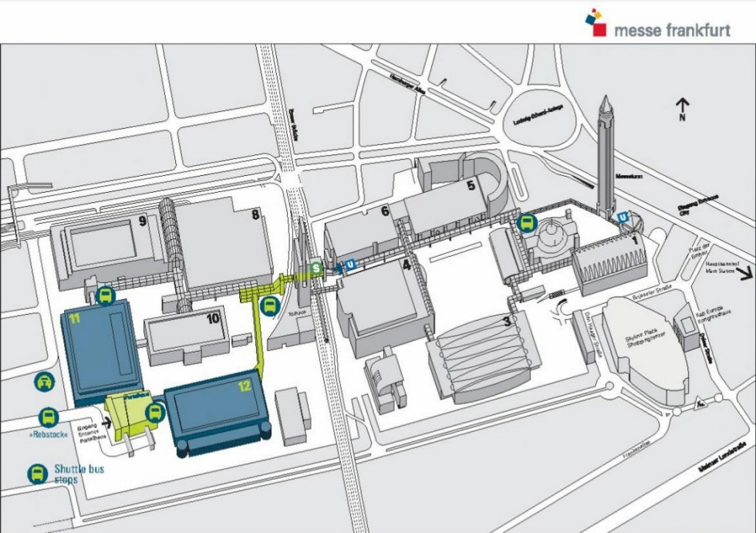Click the Hall 3 number label
The height and width of the screenshot is (533, 756).
click(x=507, y=321)
